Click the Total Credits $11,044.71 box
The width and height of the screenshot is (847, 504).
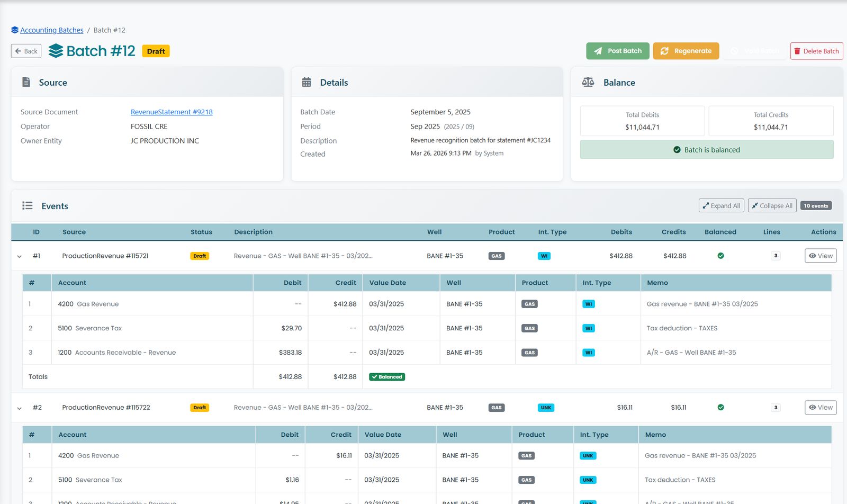coord(771,121)
